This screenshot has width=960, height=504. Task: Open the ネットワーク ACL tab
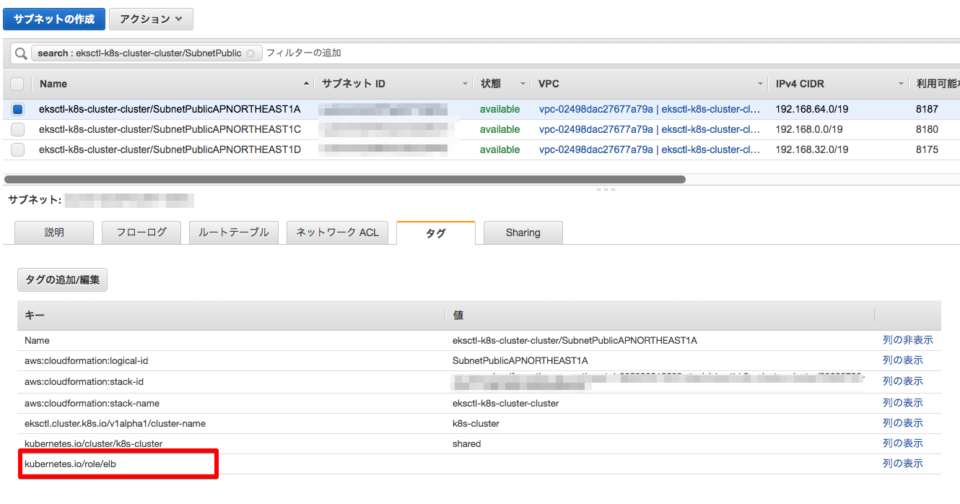tap(337, 232)
